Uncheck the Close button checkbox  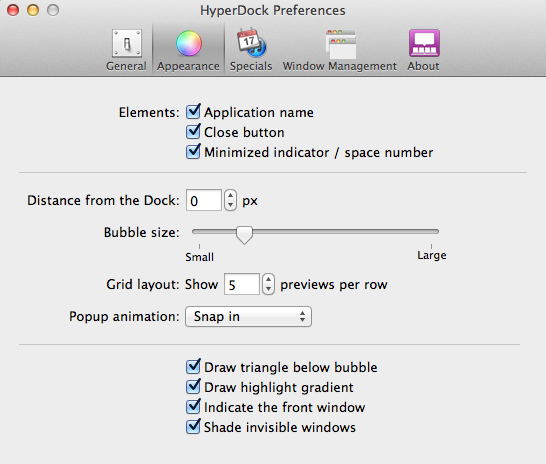click(193, 132)
